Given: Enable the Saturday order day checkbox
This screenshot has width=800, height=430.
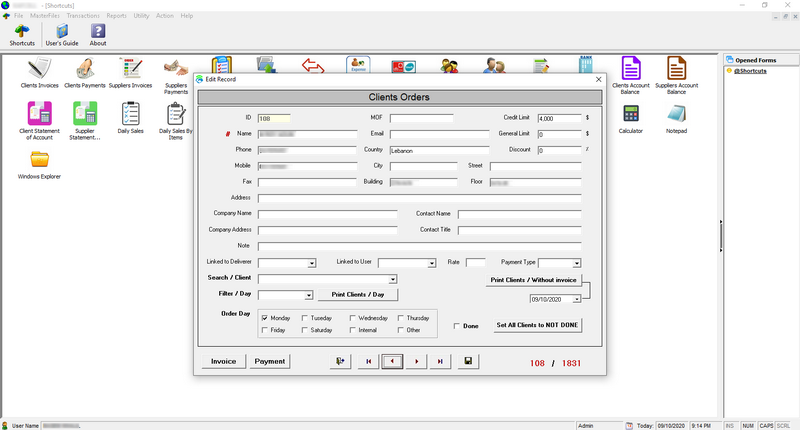Looking at the screenshot, I should (x=305, y=330).
